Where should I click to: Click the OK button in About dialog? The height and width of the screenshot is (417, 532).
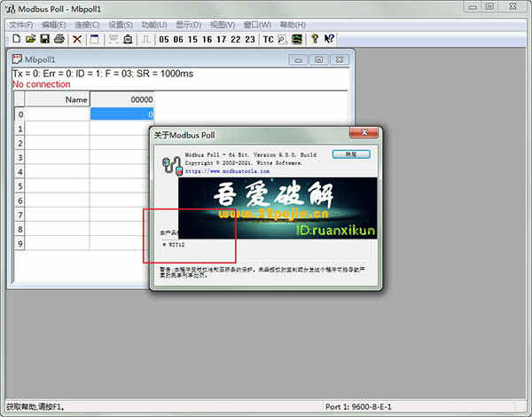pos(351,154)
